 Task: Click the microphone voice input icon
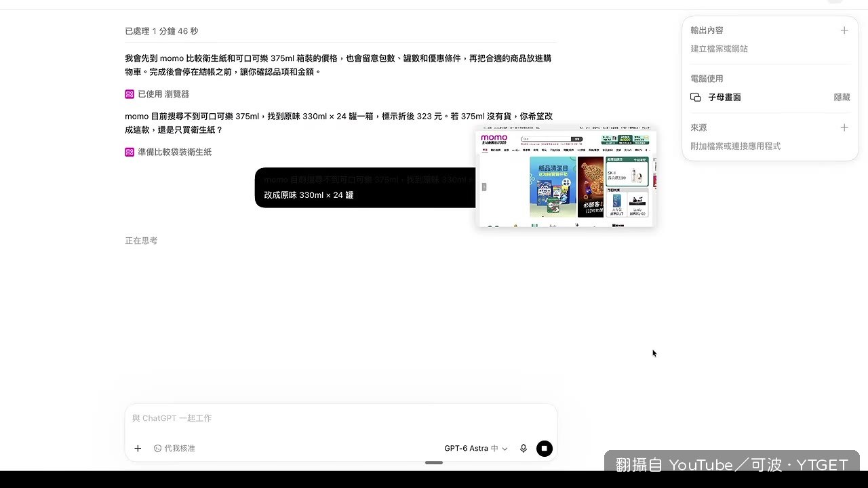(524, 449)
